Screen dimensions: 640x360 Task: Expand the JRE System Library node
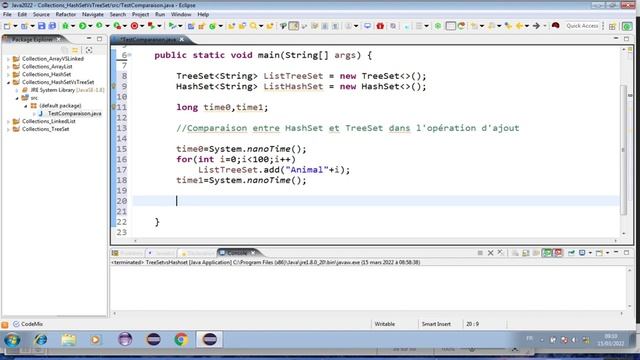pos(17,90)
